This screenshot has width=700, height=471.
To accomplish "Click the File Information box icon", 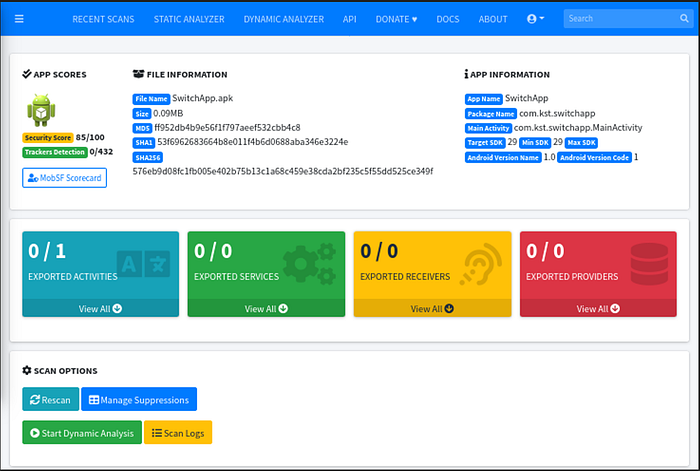I will point(138,74).
